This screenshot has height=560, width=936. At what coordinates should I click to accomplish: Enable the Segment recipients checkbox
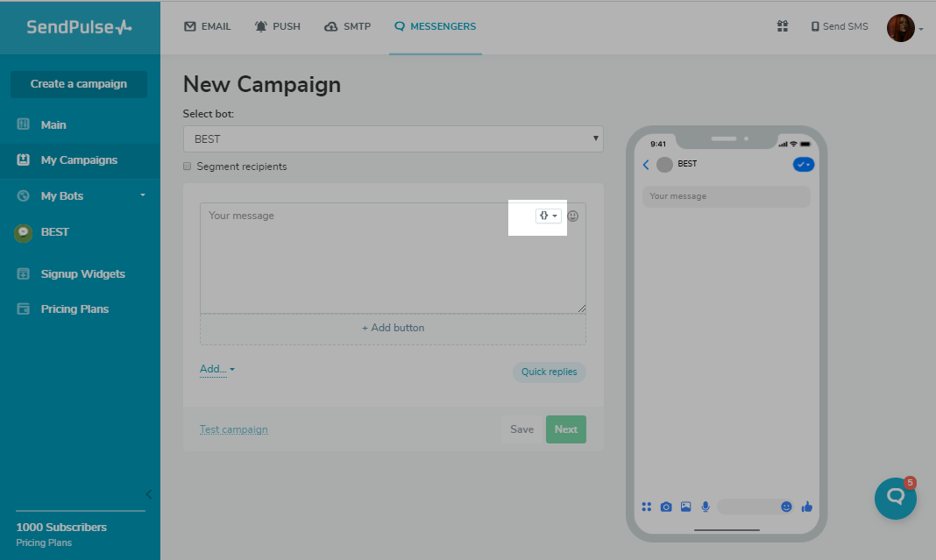coord(188,167)
